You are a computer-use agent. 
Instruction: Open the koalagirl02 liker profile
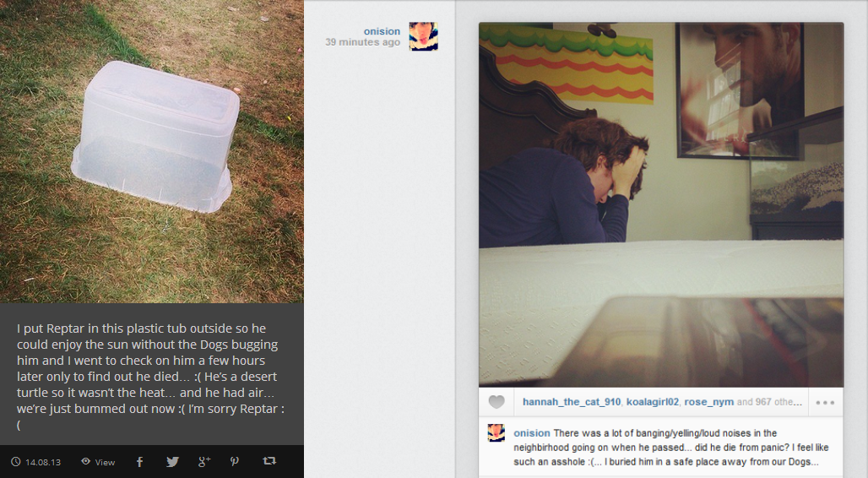(x=653, y=402)
